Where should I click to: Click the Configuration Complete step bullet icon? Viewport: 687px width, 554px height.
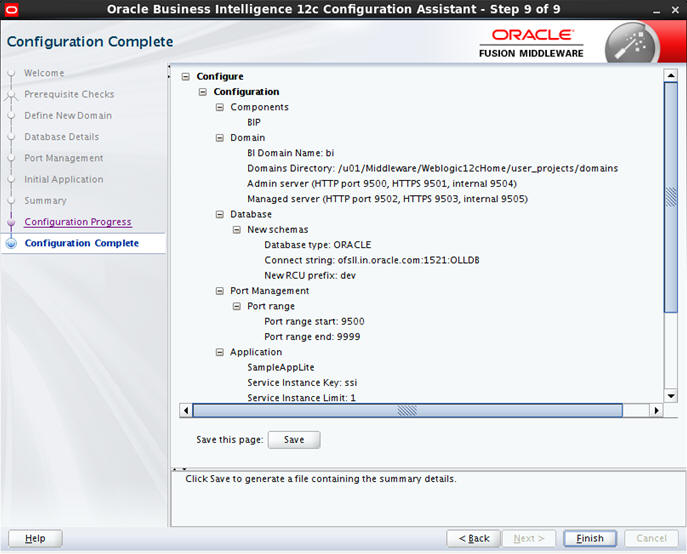[x=11, y=243]
